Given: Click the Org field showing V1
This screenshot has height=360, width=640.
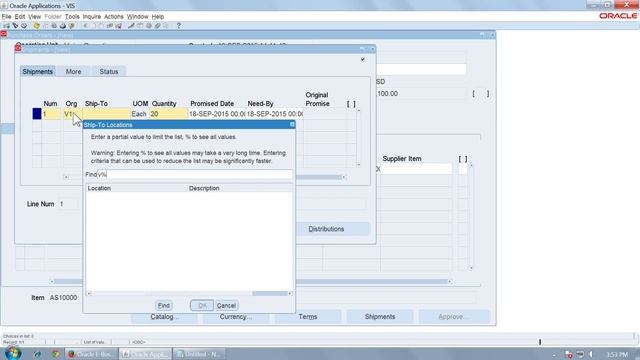Looking at the screenshot, I should point(72,114).
